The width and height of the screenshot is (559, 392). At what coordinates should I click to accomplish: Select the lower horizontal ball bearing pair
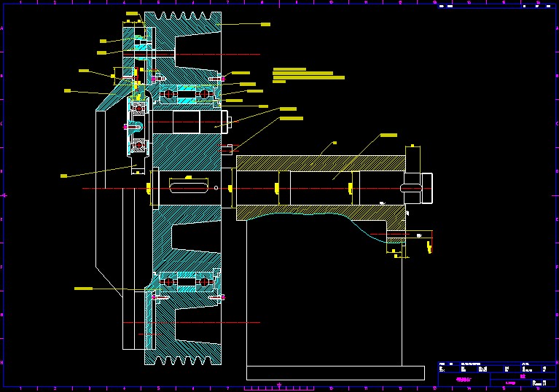point(186,281)
